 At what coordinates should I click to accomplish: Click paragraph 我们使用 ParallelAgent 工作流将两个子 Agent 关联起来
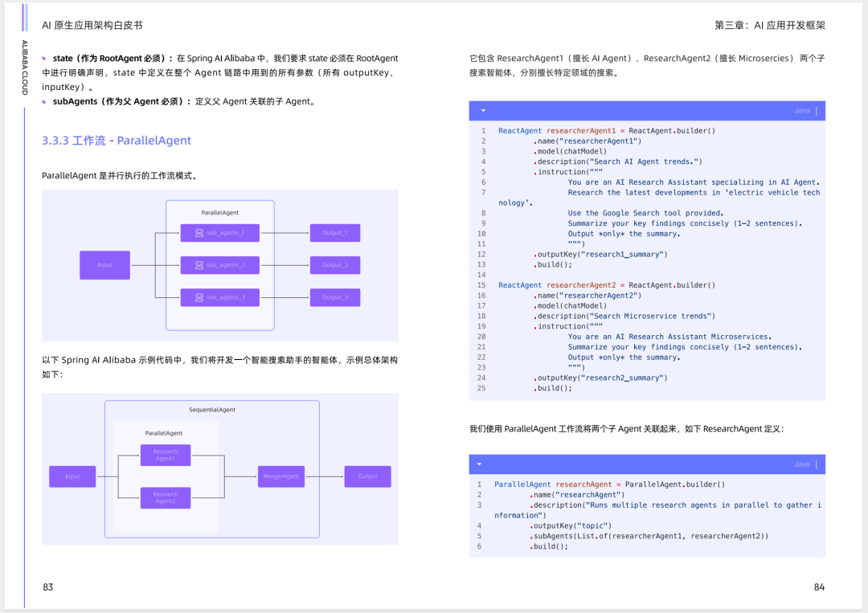pos(627,429)
